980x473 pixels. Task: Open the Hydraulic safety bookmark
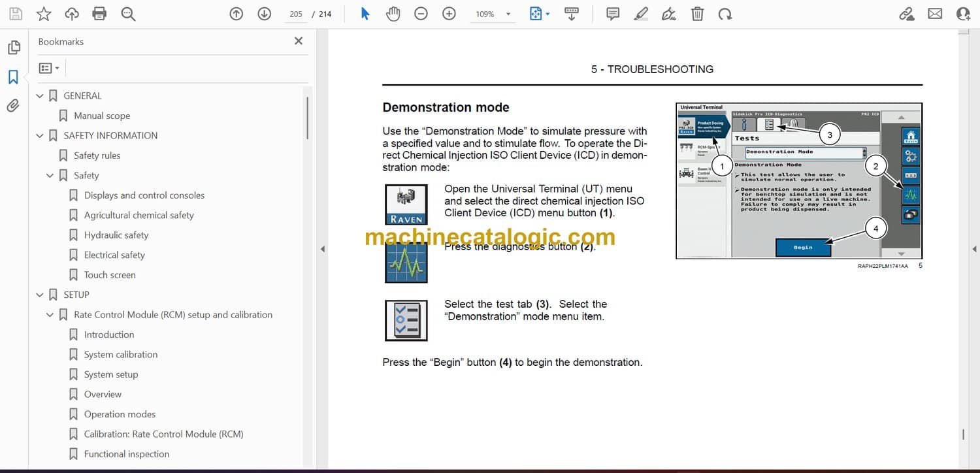tap(116, 235)
